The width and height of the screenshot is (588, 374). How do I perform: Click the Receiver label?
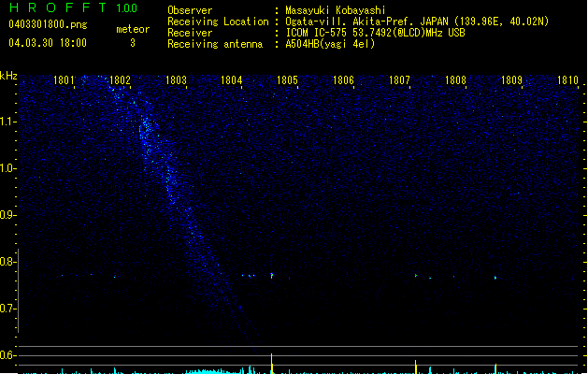190,33
